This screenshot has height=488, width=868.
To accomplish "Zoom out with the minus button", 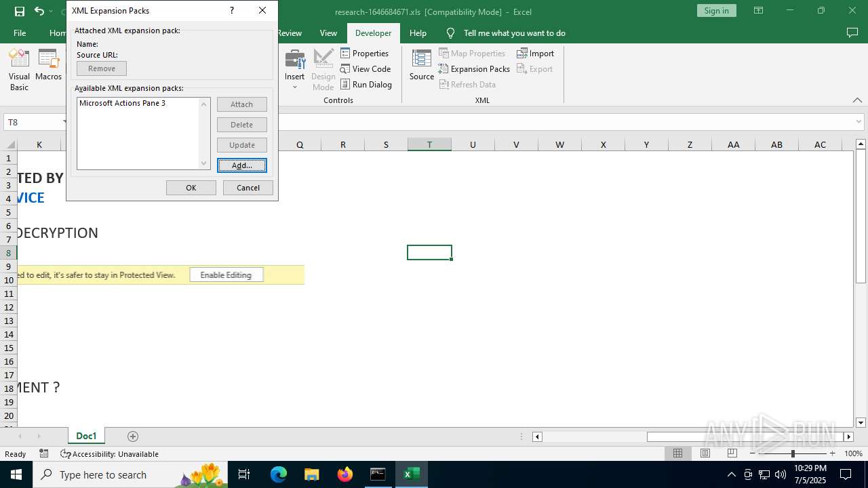I will [752, 453].
